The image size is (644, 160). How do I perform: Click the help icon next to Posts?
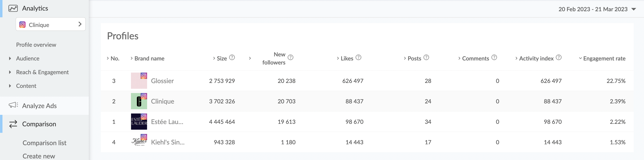(x=426, y=58)
